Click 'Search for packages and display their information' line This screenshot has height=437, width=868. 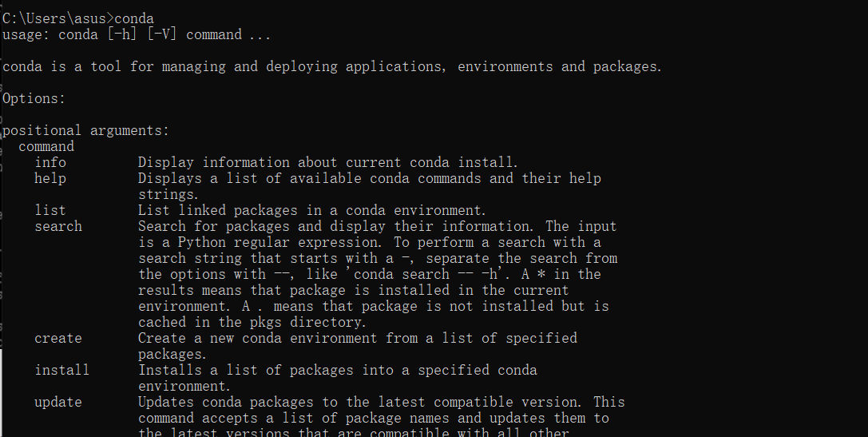click(378, 227)
